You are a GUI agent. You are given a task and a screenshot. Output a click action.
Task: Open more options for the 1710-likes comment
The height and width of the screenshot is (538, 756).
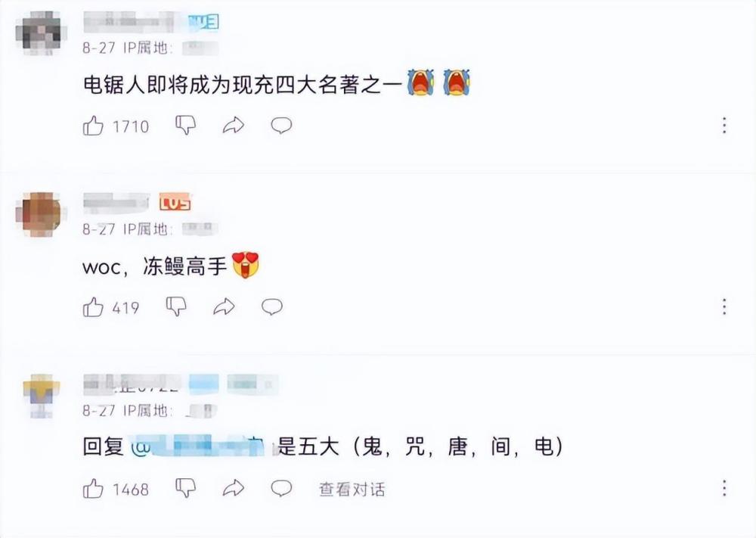[x=724, y=126]
